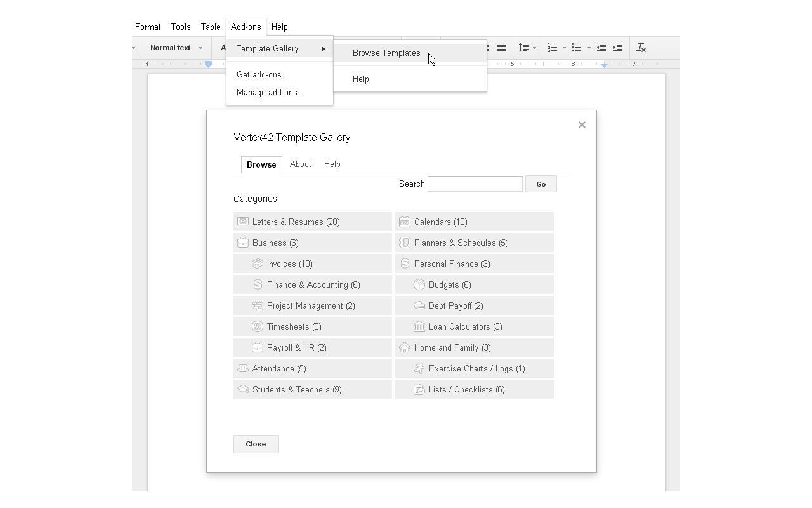This screenshot has height=508, width=812.
Task: Click the bank icon for Loan Calculators
Action: [419, 326]
